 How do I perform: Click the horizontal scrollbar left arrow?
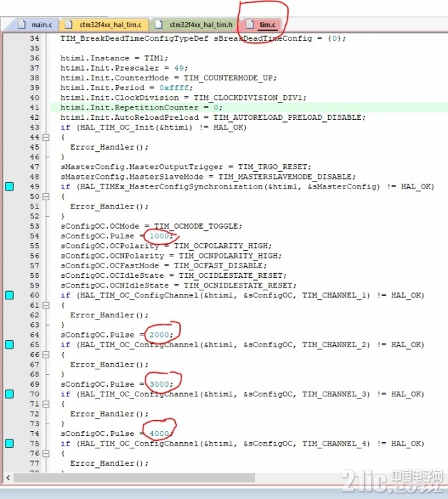coord(8,478)
